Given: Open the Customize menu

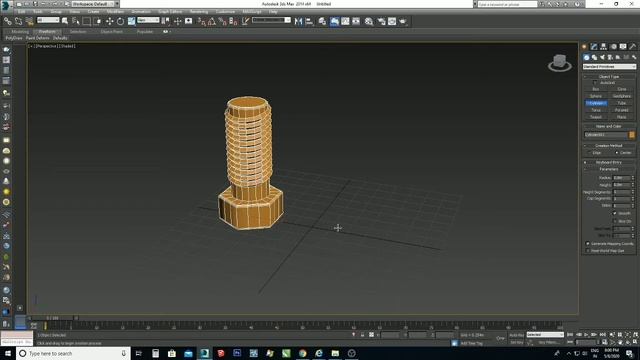Looking at the screenshot, I should tap(225, 12).
